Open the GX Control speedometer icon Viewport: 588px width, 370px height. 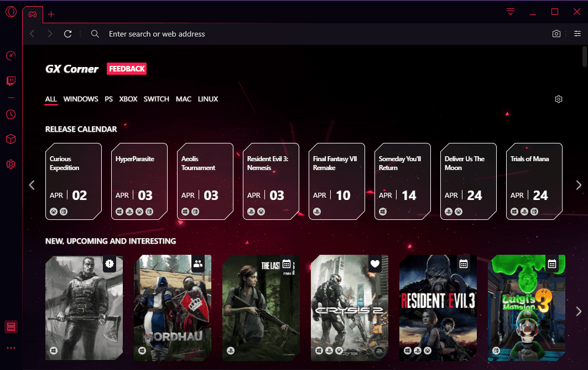(11, 55)
